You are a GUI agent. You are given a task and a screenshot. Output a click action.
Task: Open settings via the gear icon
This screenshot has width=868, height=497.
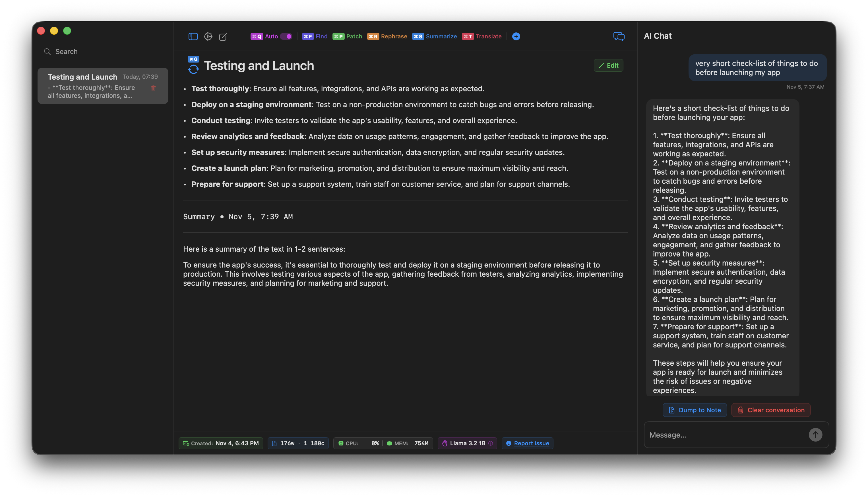coord(208,36)
